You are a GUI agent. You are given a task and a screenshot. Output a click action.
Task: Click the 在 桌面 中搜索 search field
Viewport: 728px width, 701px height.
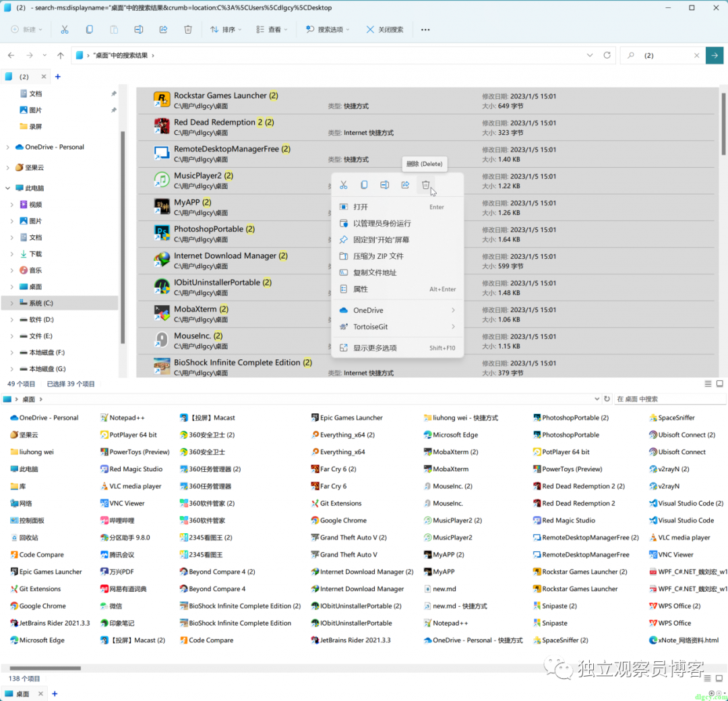[669, 399]
